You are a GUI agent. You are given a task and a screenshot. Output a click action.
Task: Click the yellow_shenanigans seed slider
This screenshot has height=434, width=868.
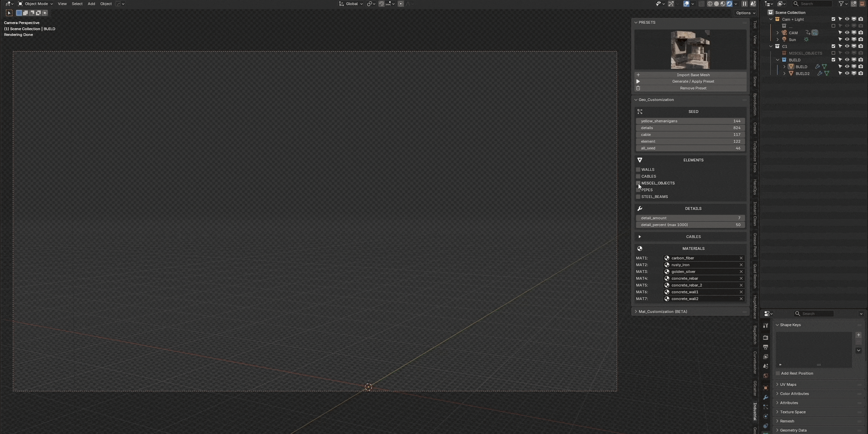[x=690, y=121]
